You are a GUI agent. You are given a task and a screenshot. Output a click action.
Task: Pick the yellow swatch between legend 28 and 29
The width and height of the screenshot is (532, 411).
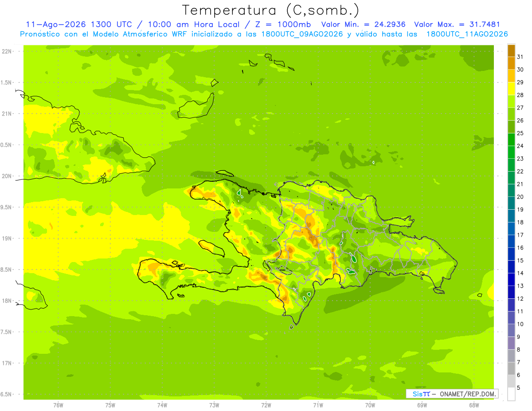click(511, 89)
